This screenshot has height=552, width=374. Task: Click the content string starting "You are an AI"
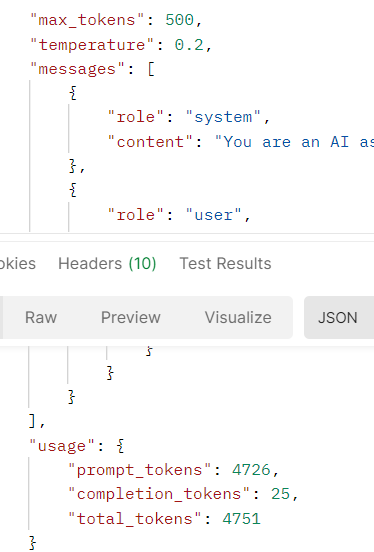(294, 142)
